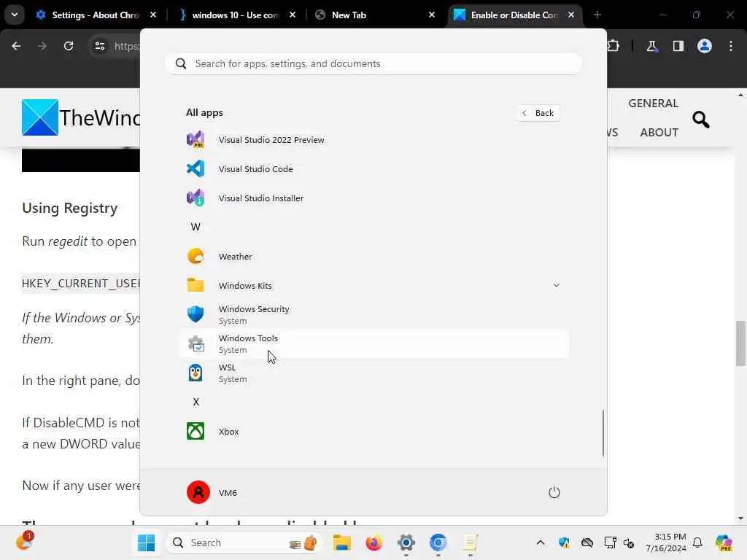Click the X letter section header

pos(196,402)
